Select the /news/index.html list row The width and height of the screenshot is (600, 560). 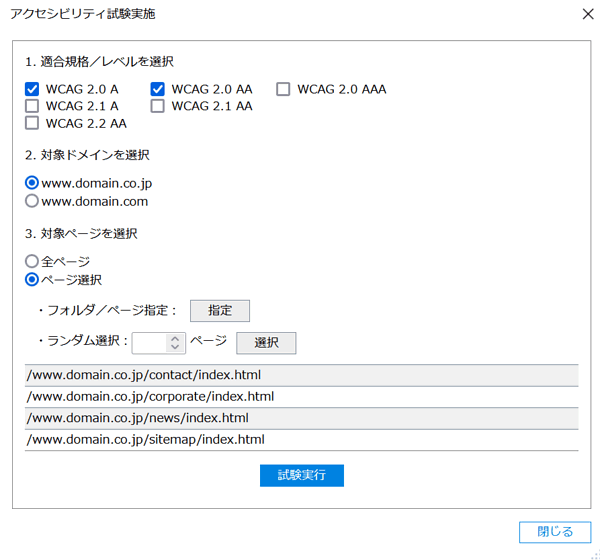click(302, 418)
